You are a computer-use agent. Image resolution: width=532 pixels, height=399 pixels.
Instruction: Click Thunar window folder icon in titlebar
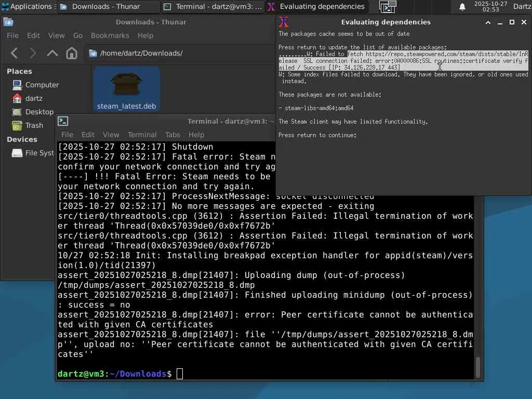click(8, 22)
